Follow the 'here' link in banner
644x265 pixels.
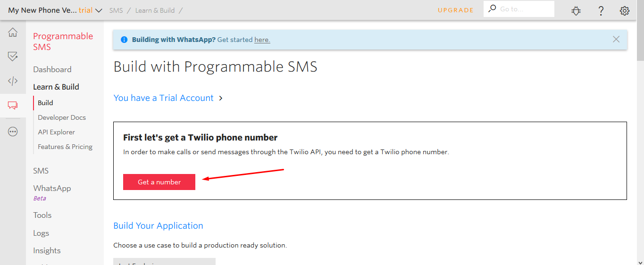click(262, 40)
